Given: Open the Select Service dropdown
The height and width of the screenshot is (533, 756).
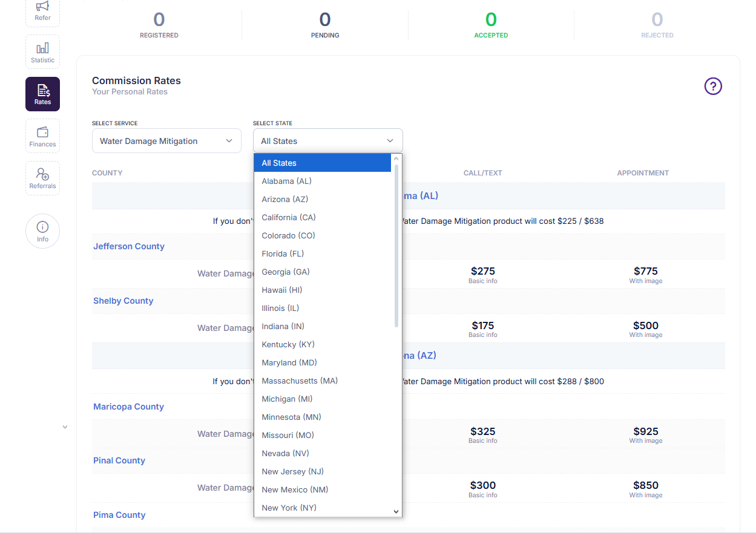Looking at the screenshot, I should coord(166,141).
